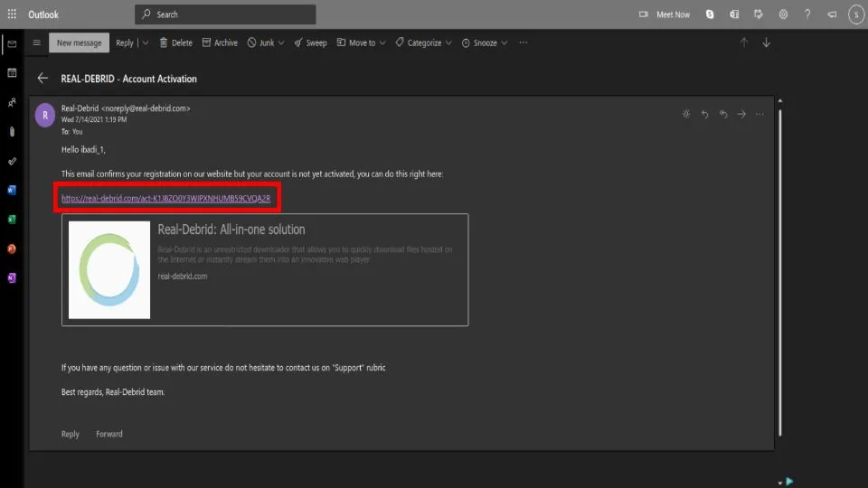
Task: Click the Real-Debrid logo preview thumbnail
Action: [109, 268]
